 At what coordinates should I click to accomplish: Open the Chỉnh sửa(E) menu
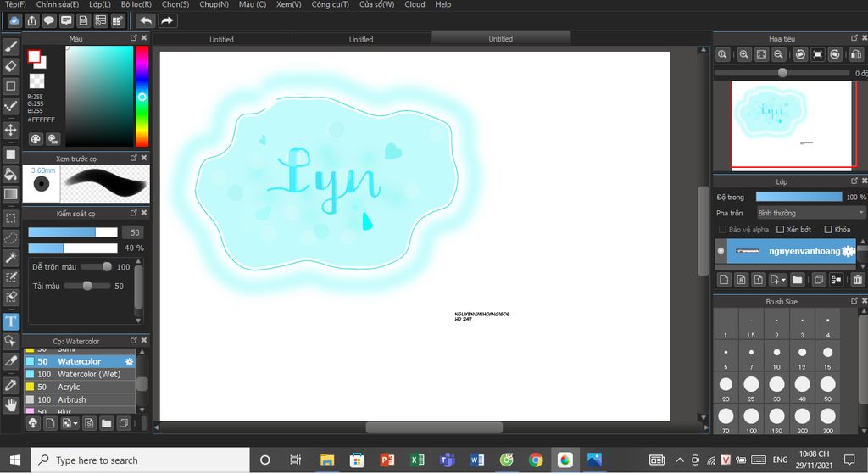coord(58,4)
